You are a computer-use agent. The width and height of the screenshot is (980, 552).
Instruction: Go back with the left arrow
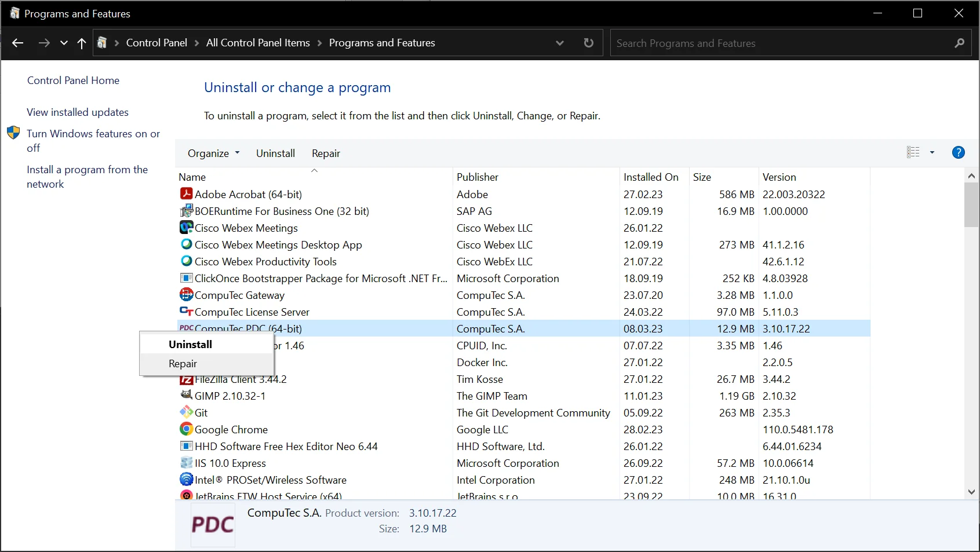point(18,43)
